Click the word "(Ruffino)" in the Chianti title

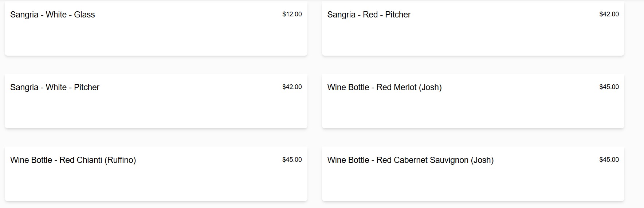pyautogui.click(x=120, y=160)
